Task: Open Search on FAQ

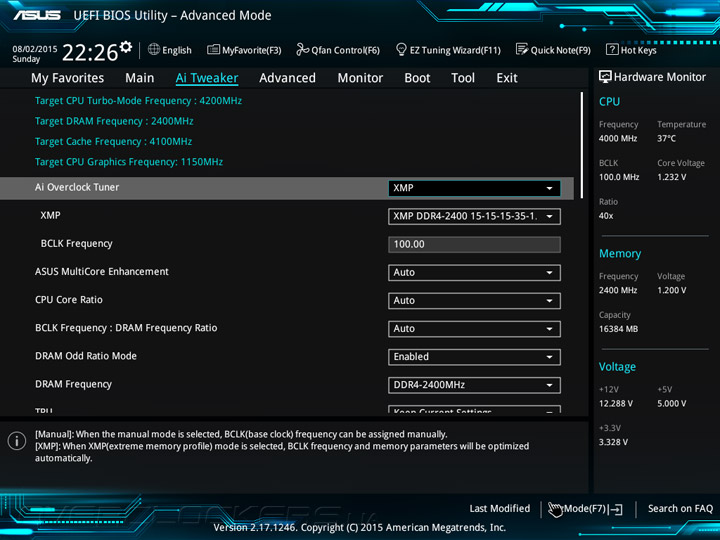Action: [680, 509]
